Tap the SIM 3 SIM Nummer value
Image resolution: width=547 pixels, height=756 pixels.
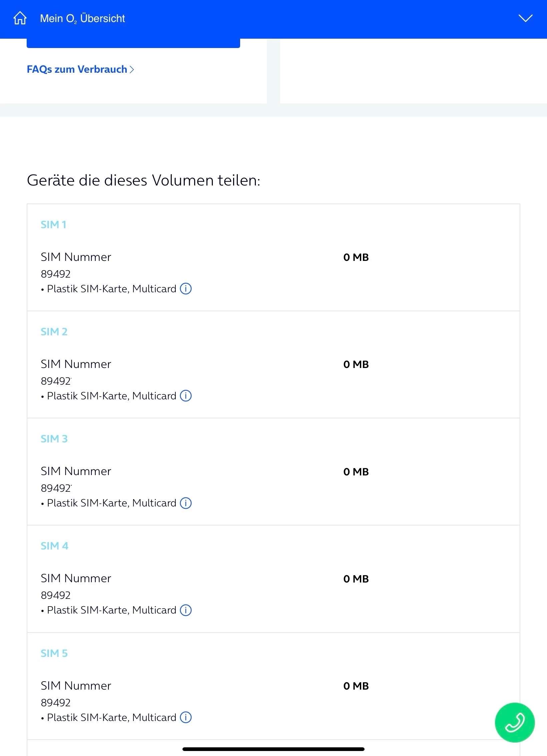[56, 488]
